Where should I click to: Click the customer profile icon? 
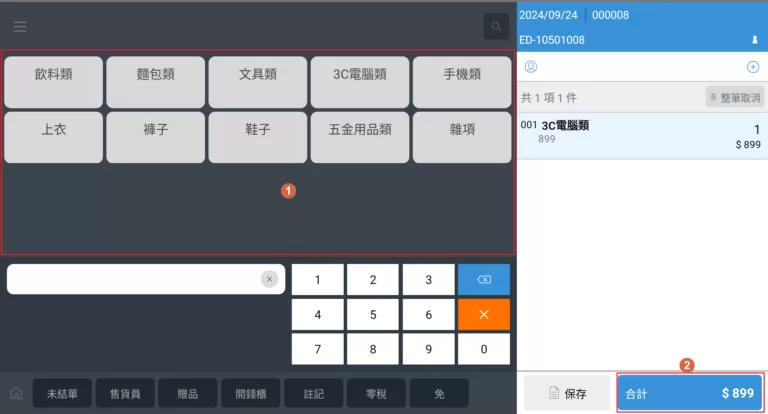coord(531,66)
